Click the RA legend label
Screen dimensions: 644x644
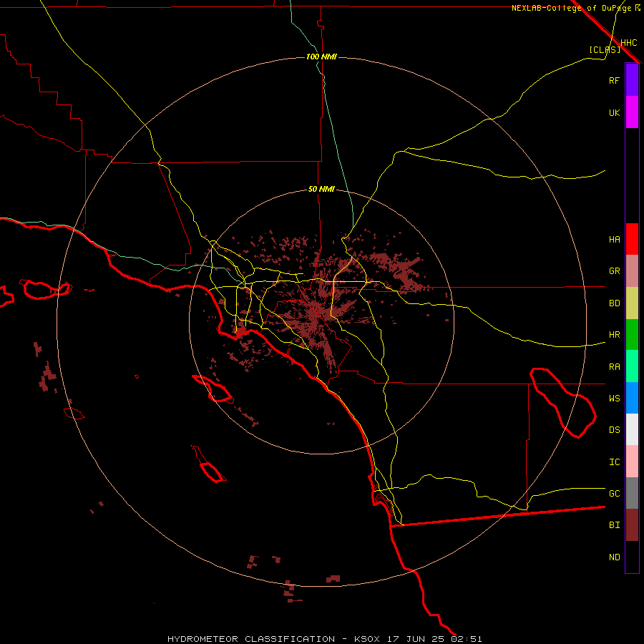(615, 367)
